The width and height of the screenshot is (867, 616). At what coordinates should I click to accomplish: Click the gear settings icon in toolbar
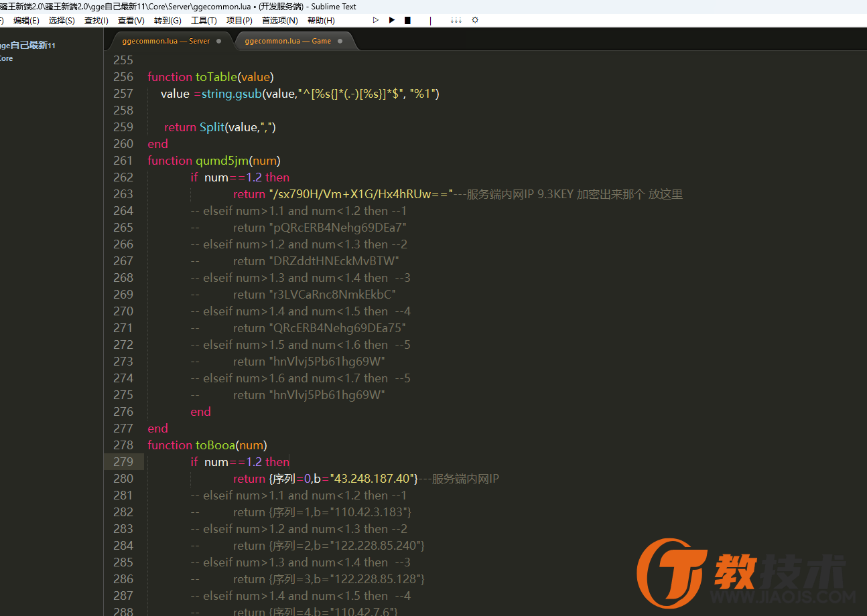(475, 20)
